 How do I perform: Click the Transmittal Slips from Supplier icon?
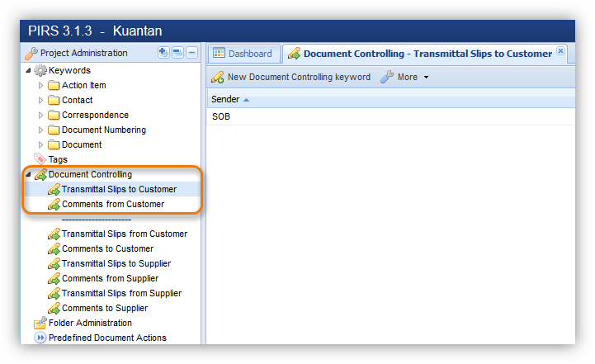click(54, 293)
